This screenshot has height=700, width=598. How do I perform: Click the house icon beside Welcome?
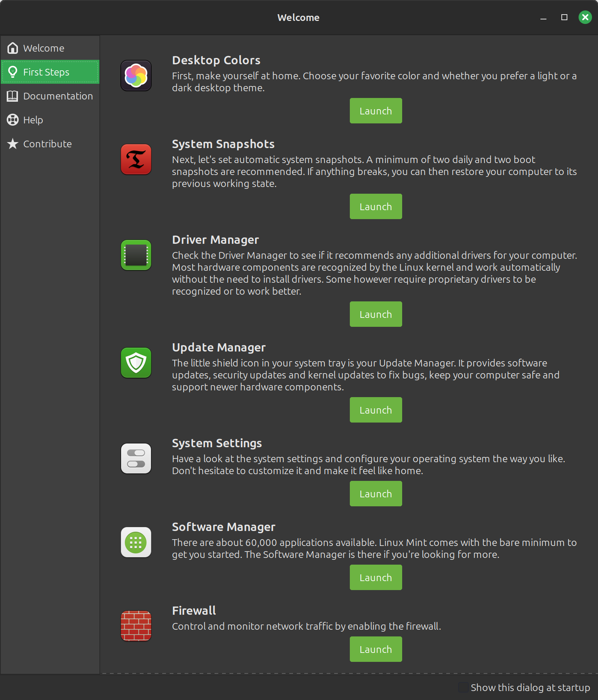13,48
